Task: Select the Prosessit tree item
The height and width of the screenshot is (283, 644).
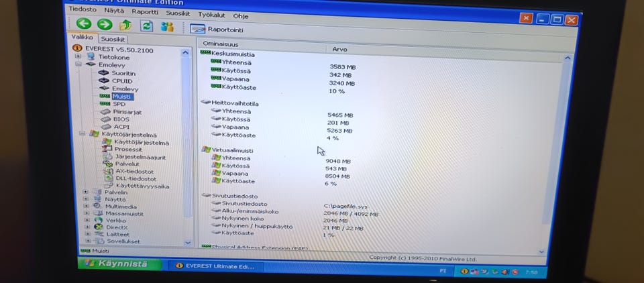Action: pos(129,150)
